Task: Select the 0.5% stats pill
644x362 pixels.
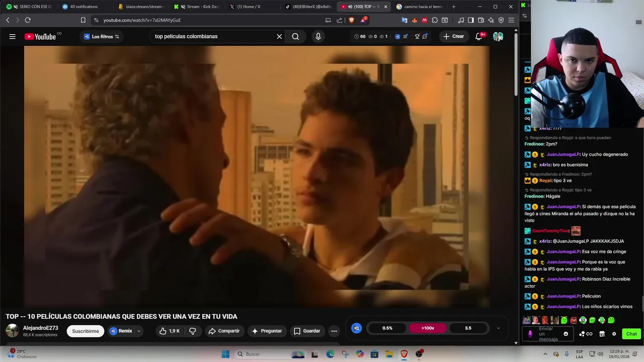Action: click(x=387, y=328)
